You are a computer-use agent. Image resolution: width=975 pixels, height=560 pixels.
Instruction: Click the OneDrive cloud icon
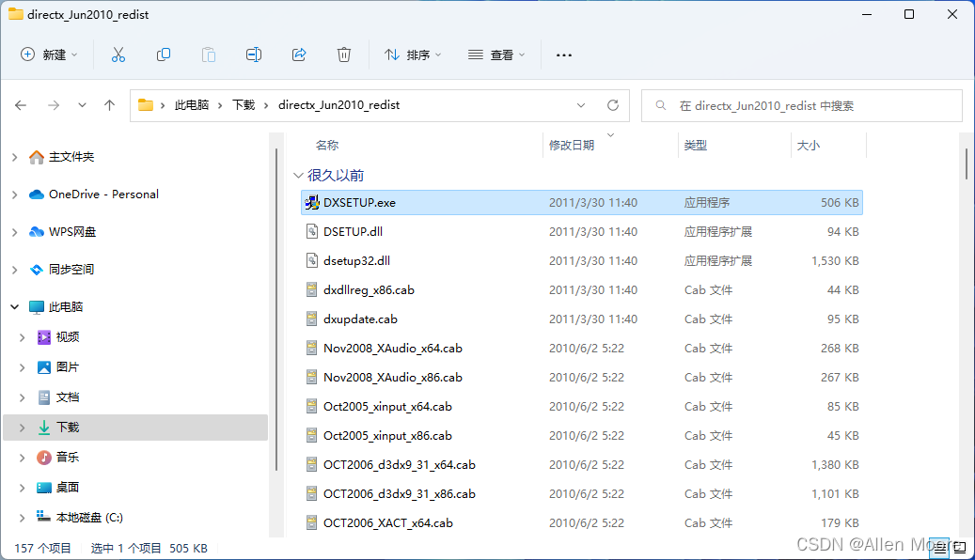pos(37,194)
